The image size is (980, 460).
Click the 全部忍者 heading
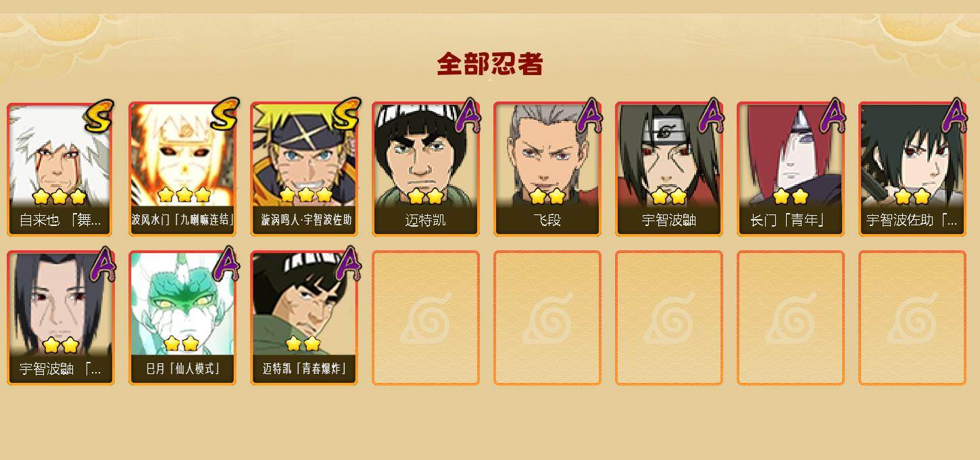(x=490, y=64)
